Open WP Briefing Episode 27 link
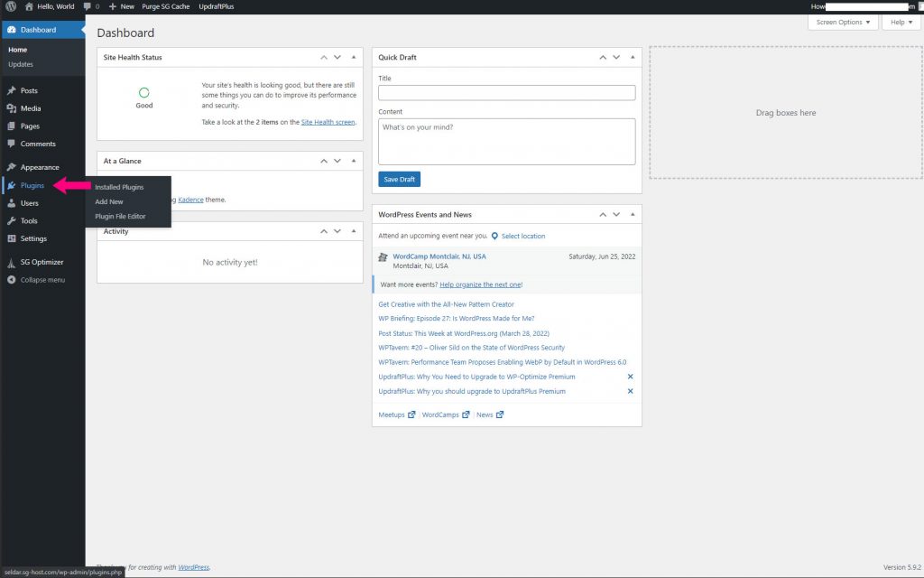This screenshot has height=578, width=924. tap(456, 319)
